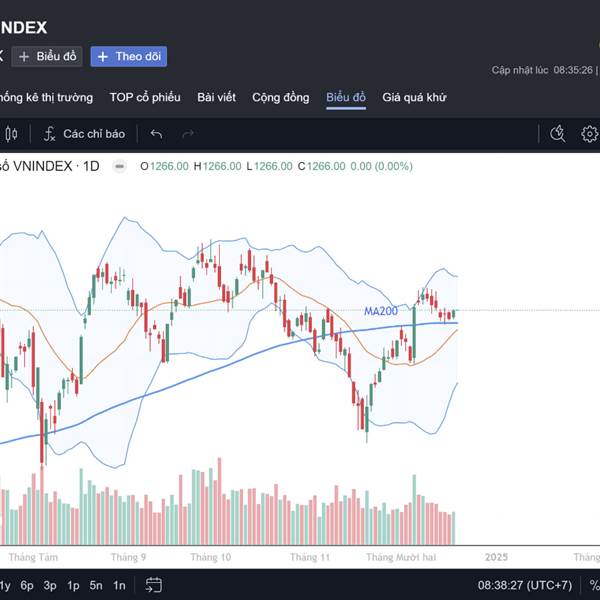
Task: Click the redo arrow icon
Action: (186, 134)
